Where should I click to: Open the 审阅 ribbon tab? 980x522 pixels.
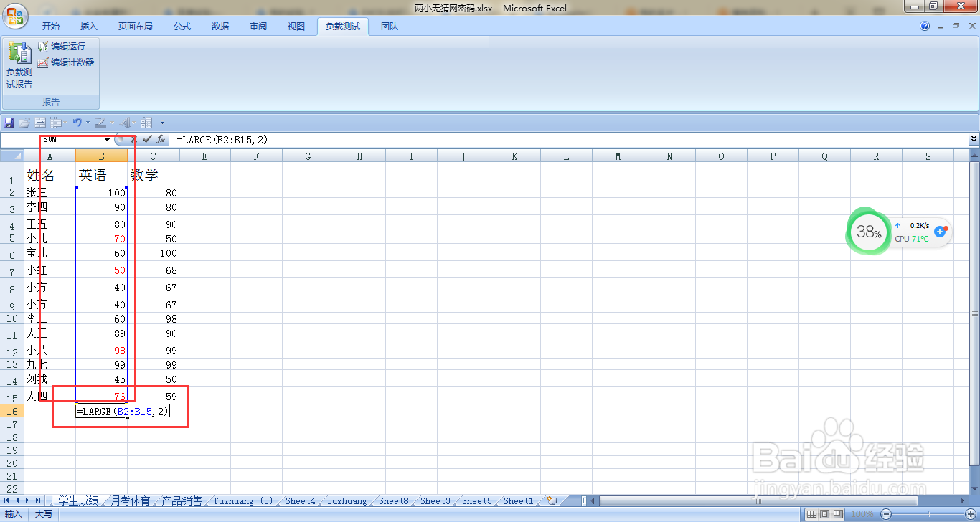coord(258,27)
